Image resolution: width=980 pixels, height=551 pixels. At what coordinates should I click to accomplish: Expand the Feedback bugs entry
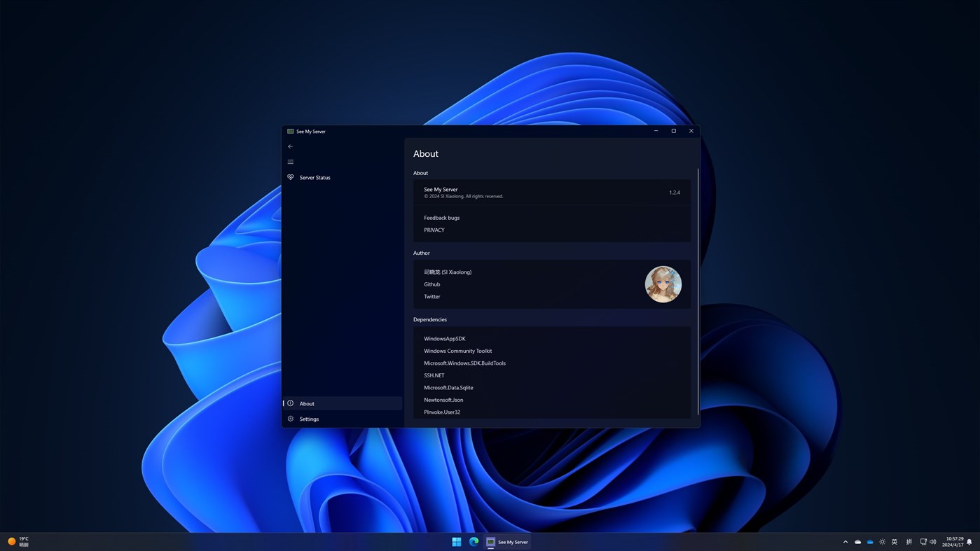click(x=441, y=218)
